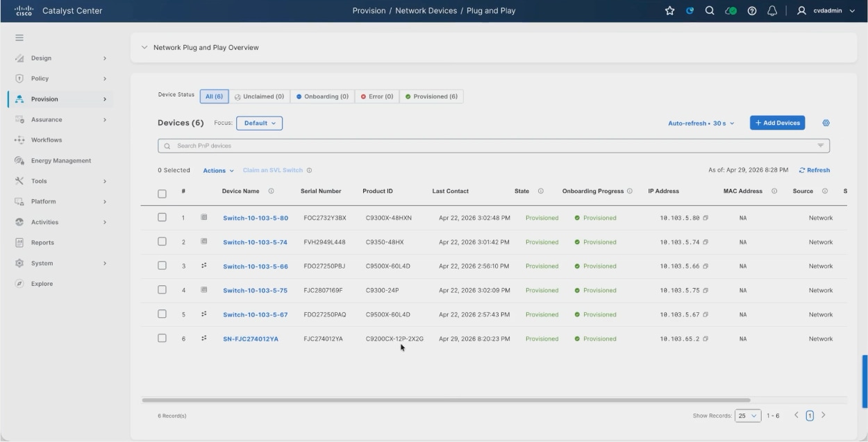Click the Add Devices button
Screen dimensions: 868x442
point(777,123)
